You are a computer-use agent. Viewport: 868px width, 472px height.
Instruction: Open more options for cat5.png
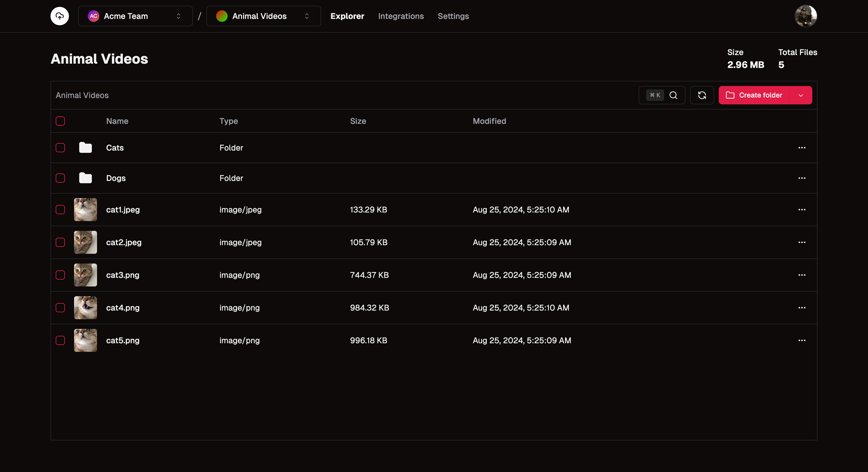click(x=802, y=340)
